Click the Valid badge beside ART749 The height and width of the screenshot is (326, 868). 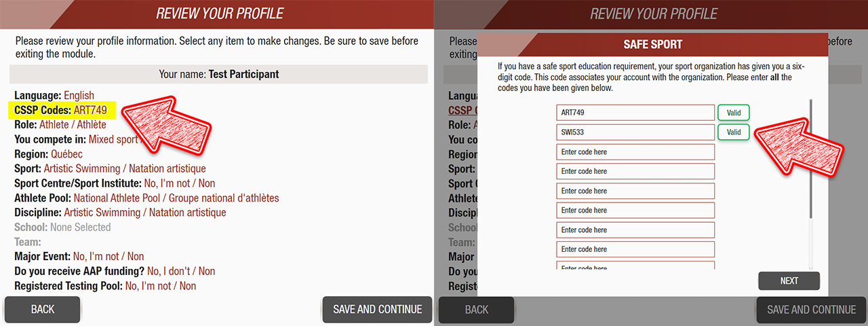(x=734, y=113)
